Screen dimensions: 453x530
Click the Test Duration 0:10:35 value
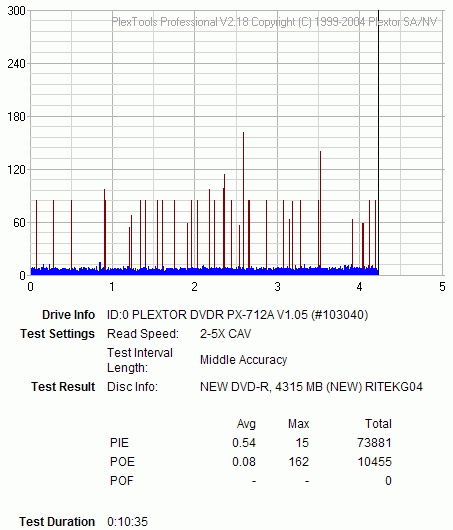pyautogui.click(x=127, y=522)
